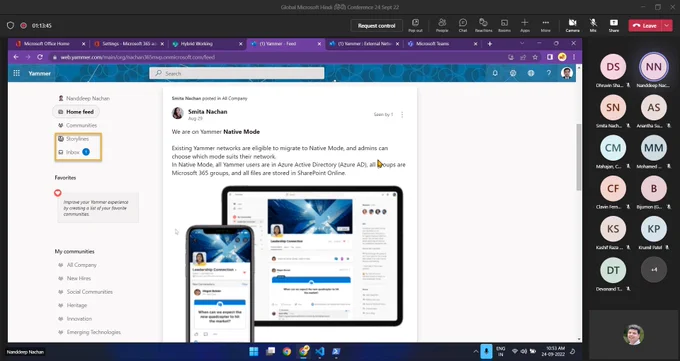
Task: Open the Yammer Inbox
Action: coord(73,152)
